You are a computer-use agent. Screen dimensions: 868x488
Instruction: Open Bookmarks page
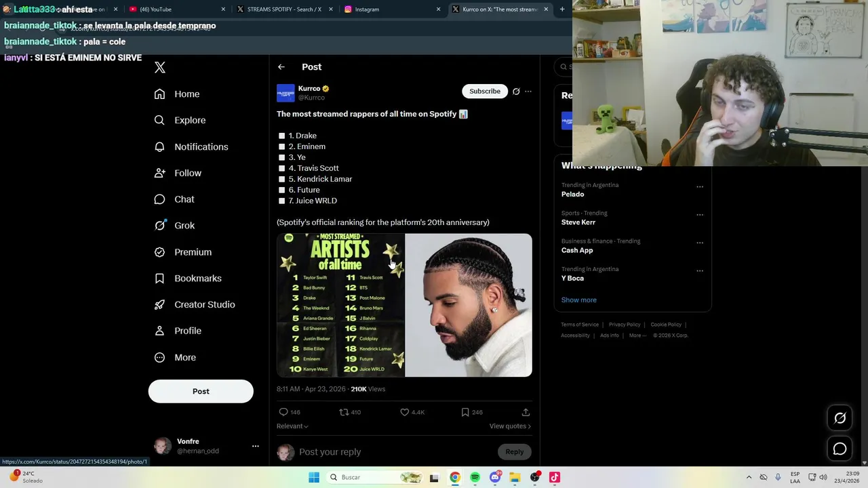point(188,278)
